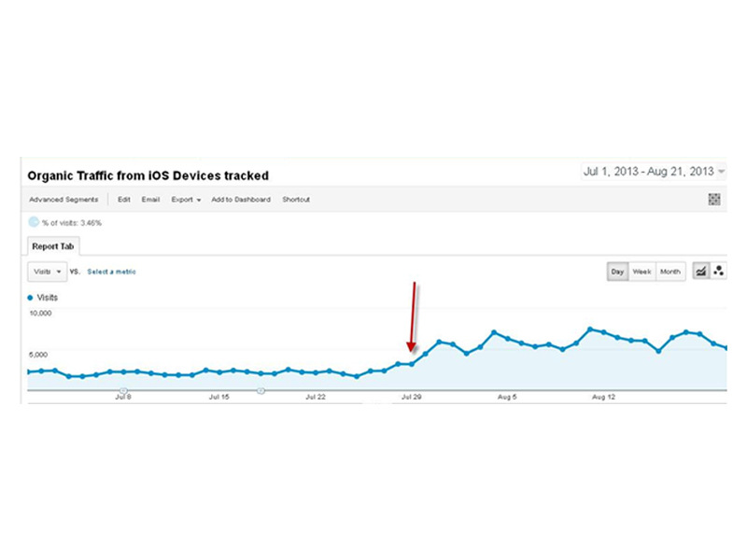The width and height of the screenshot is (747, 560).
Task: Open the Report Tab
Action: click(53, 246)
